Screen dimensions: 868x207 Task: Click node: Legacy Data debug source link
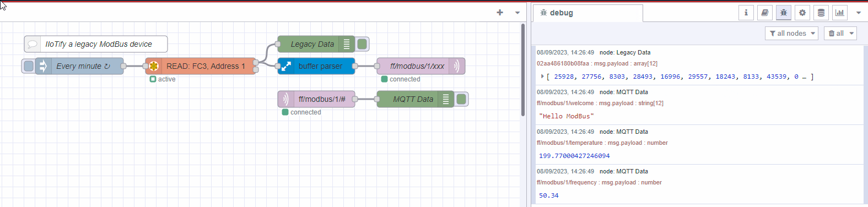(x=625, y=52)
